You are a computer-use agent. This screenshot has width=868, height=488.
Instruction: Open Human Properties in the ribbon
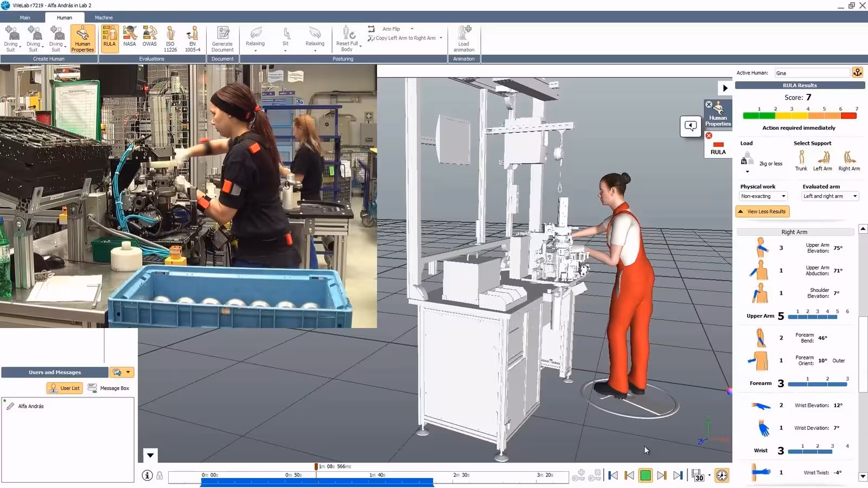82,38
